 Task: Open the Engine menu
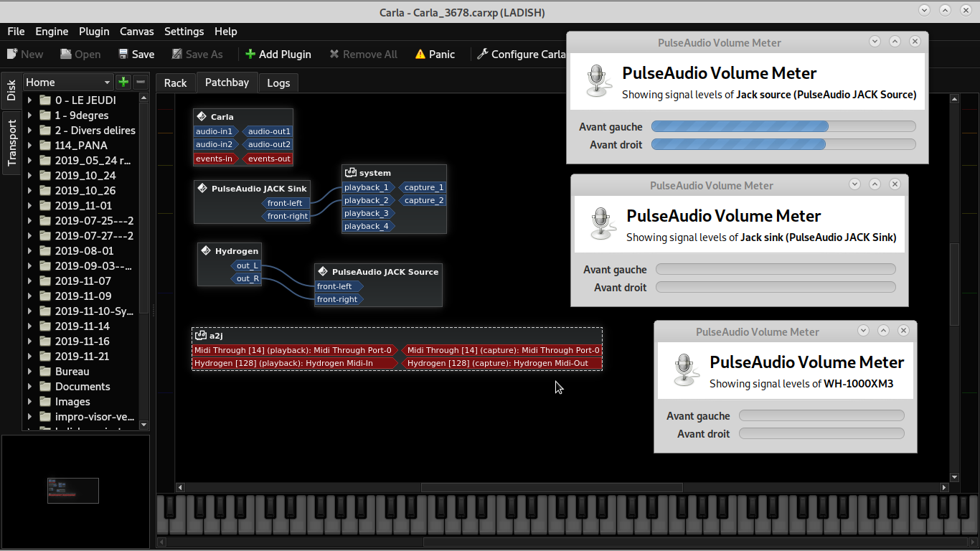click(x=52, y=32)
